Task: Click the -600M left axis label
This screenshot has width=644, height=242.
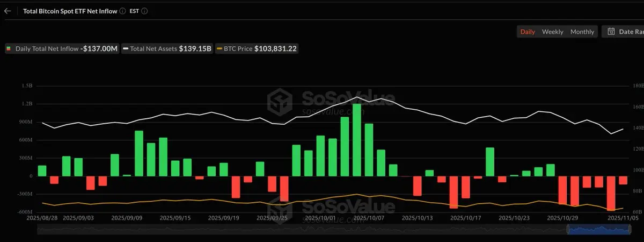Action: (x=25, y=212)
